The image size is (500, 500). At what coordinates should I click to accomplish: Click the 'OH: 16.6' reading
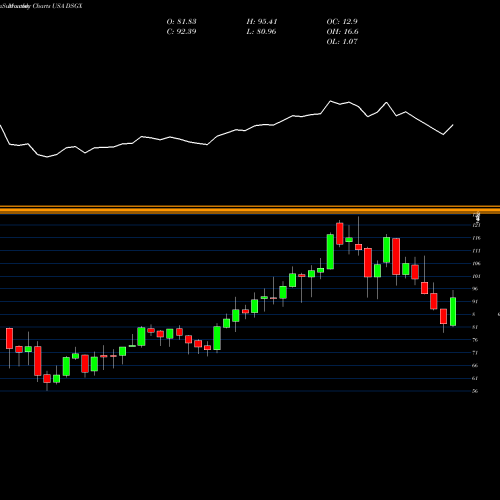point(342,32)
